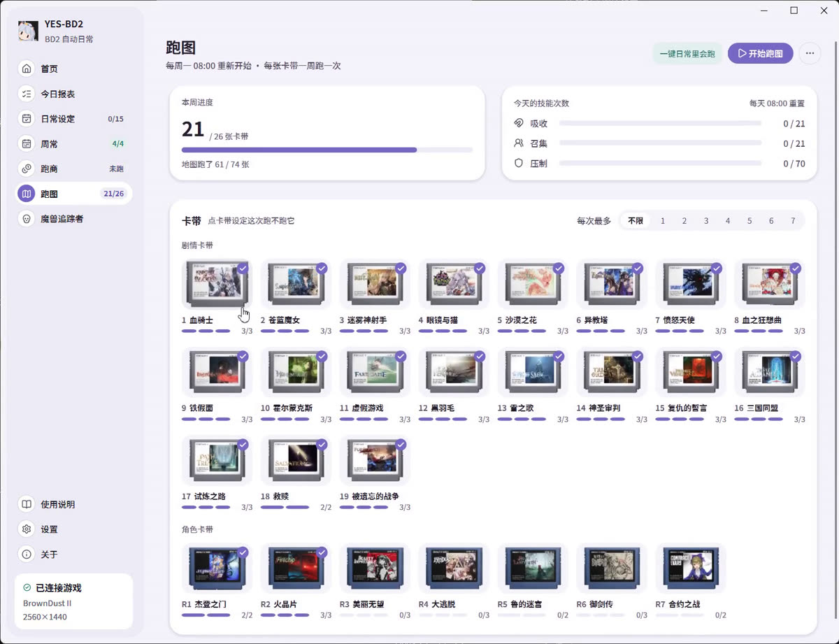This screenshot has width=839, height=644.
Task: Click the gear icon beside 设置
Action: pos(27,529)
